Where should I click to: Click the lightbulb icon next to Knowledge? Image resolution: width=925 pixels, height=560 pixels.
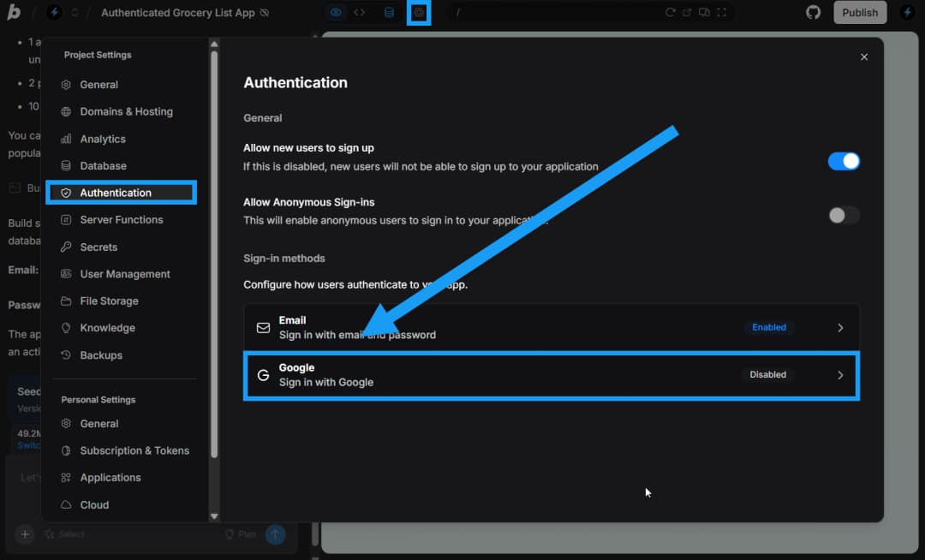[x=66, y=328]
